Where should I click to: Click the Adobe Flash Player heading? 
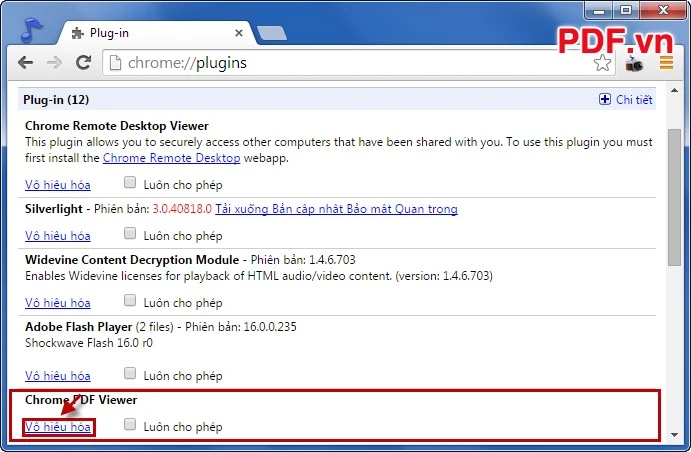(x=78, y=327)
